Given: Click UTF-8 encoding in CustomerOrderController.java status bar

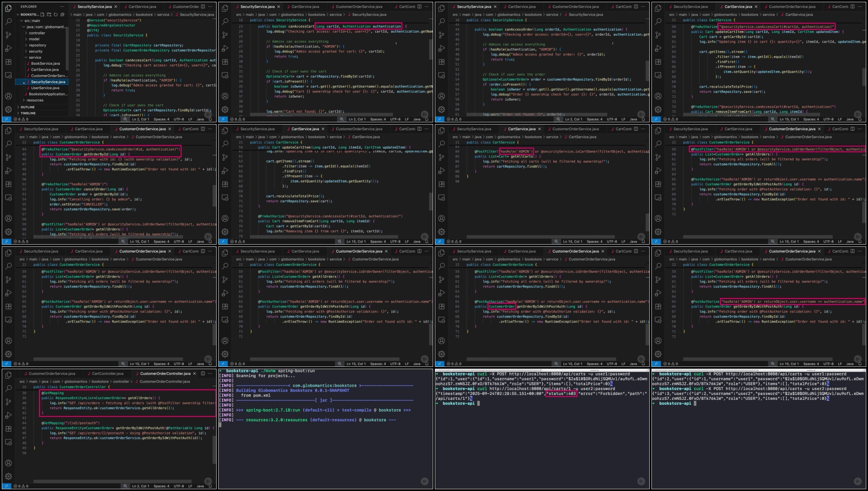Looking at the screenshot, I should click(179, 486).
